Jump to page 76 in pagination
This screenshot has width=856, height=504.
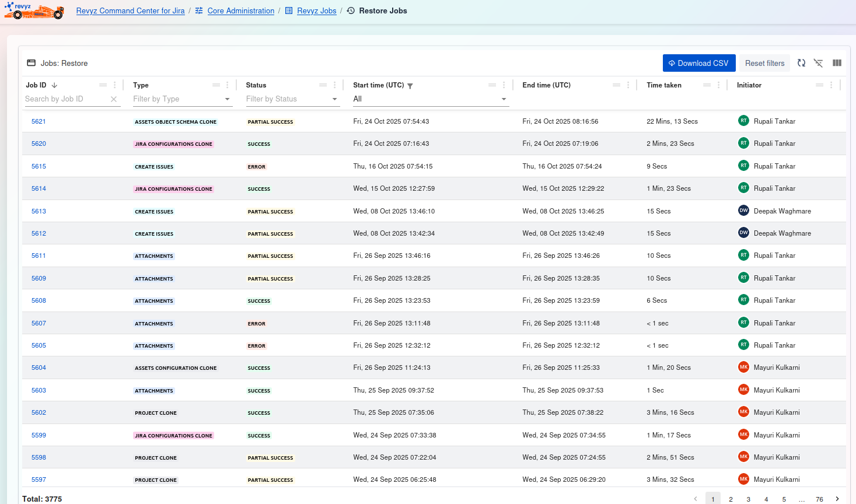(819, 499)
